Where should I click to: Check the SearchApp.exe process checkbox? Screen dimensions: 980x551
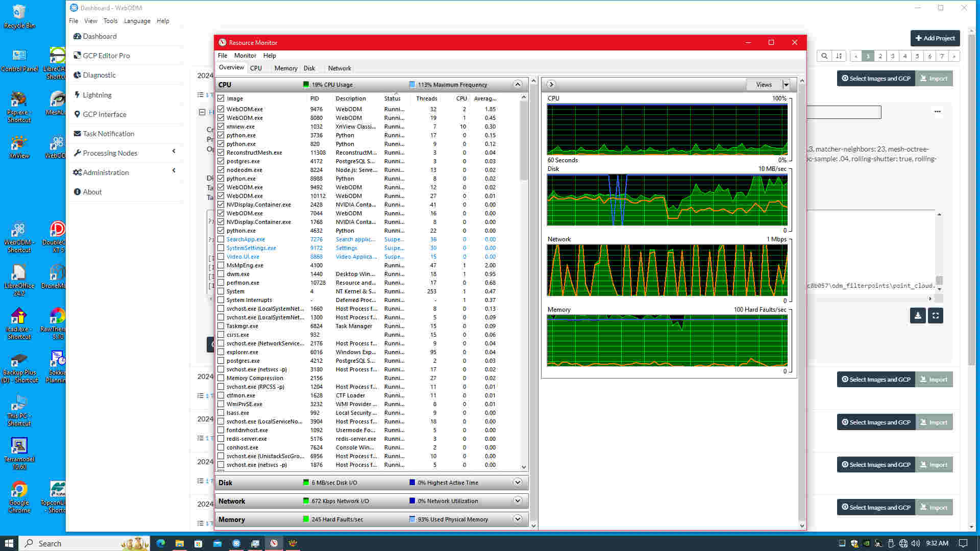tap(221, 239)
